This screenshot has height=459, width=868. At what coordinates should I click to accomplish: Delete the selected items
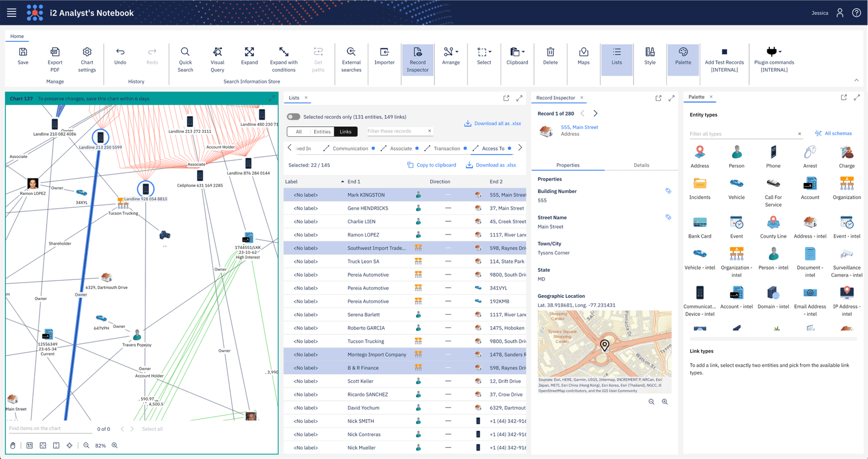[x=550, y=56]
